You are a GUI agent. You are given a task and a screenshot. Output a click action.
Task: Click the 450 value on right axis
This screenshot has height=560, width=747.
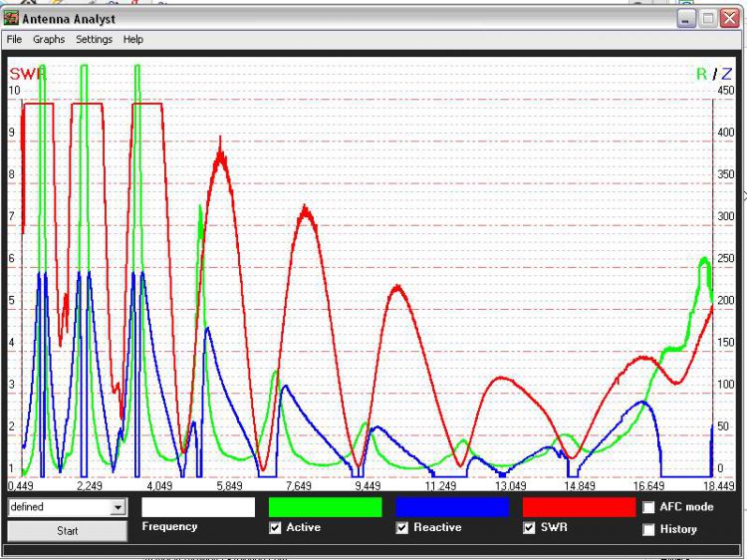(725, 91)
